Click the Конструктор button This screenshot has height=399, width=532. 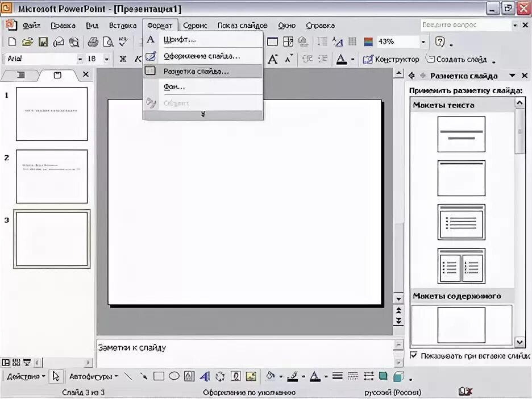pos(391,59)
